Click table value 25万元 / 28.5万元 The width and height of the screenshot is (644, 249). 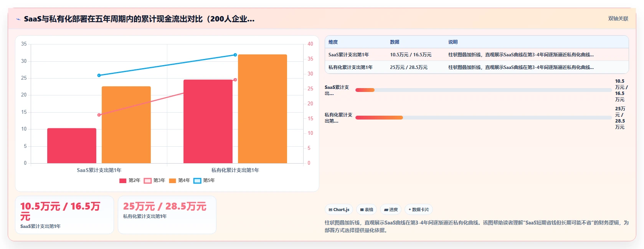point(409,67)
